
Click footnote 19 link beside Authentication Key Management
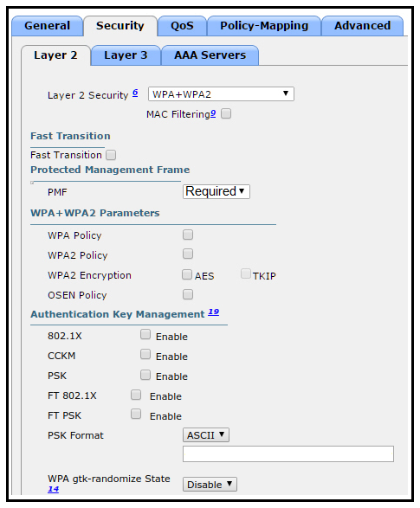click(214, 312)
